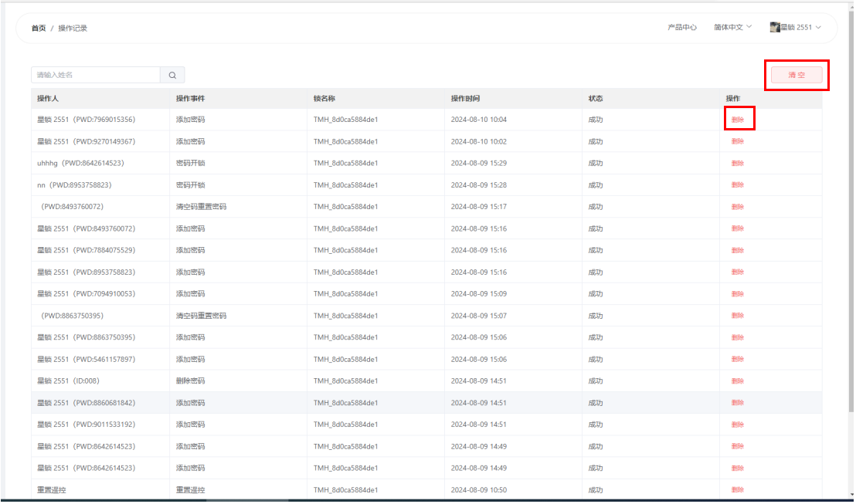Viewport: 856px width, 504px height.
Task: Focus the 请输入姓名 search input field
Action: click(95, 75)
